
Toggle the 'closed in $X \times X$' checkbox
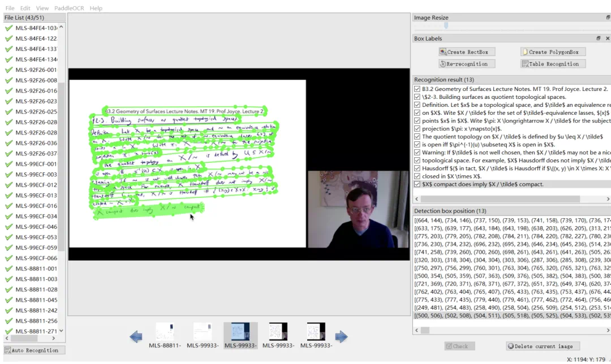pyautogui.click(x=418, y=176)
